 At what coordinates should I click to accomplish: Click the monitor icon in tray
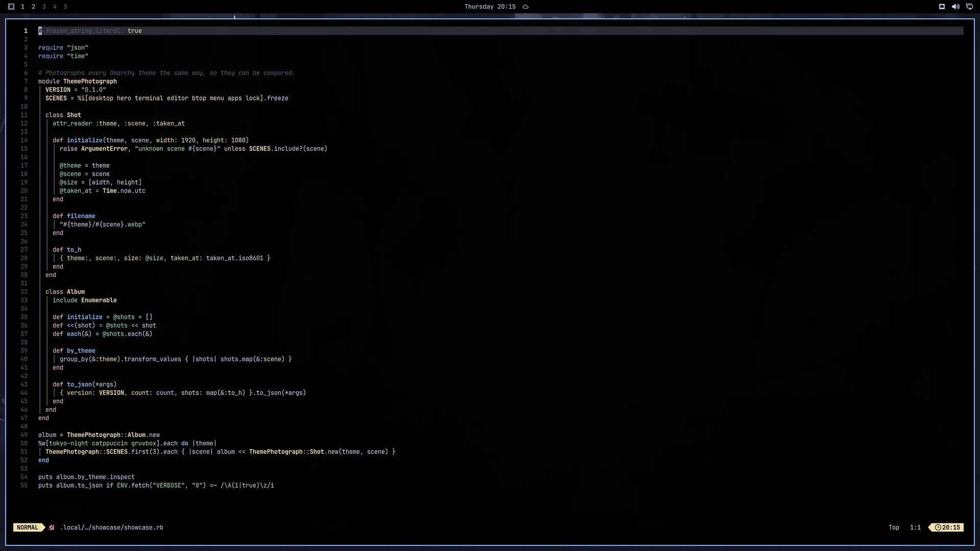(x=969, y=7)
